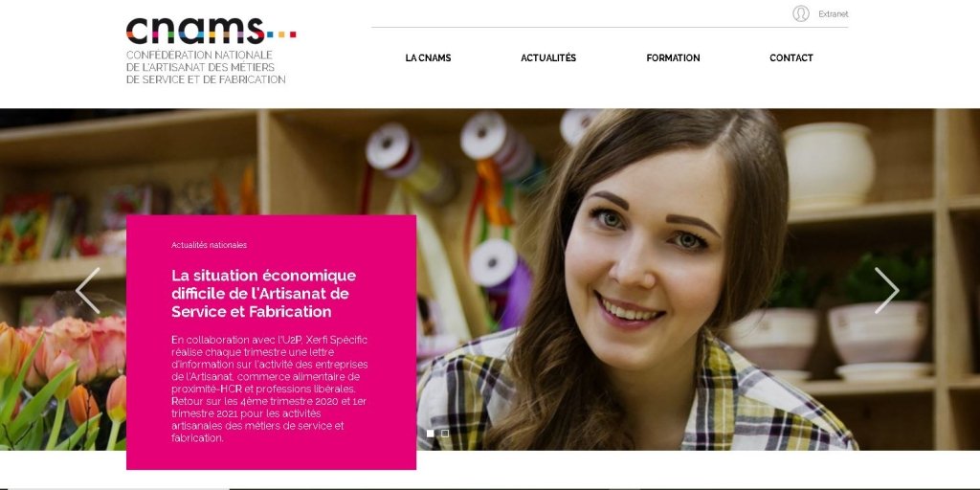Select the second slide indicator dot

(x=445, y=434)
